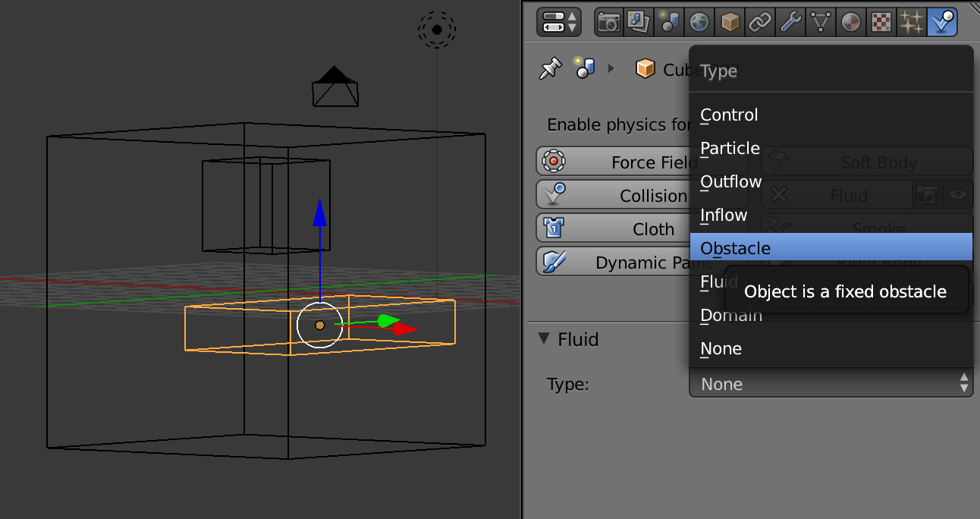Click the orange Cube object icon

tap(645, 69)
